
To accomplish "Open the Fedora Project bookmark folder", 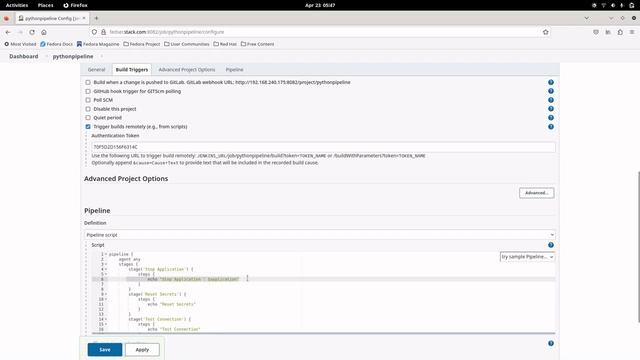I will (x=142, y=44).
